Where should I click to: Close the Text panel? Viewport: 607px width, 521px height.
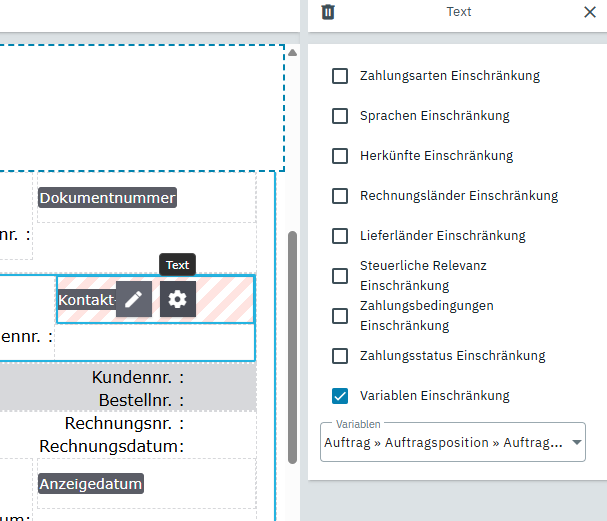[x=589, y=12]
